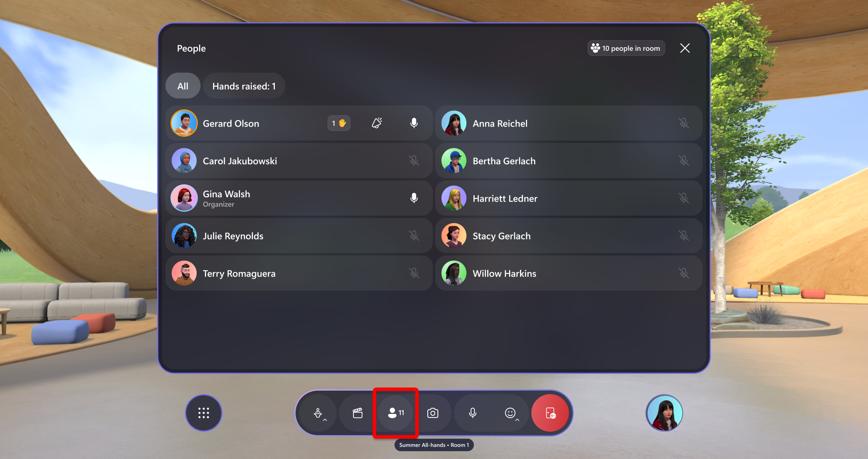Click your avatar in bottom right

(663, 413)
